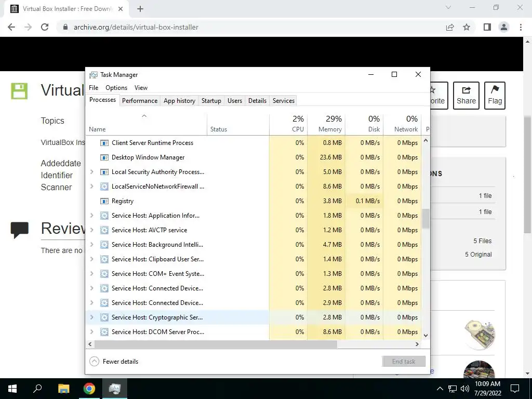
Task: Click the Service Host: DCOM Server Process gear icon
Action: [x=104, y=332]
